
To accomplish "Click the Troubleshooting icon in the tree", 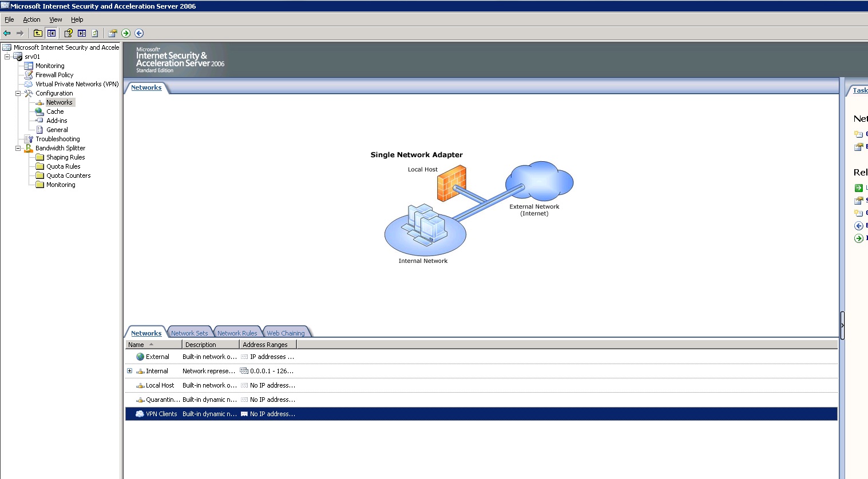I will pyautogui.click(x=29, y=139).
